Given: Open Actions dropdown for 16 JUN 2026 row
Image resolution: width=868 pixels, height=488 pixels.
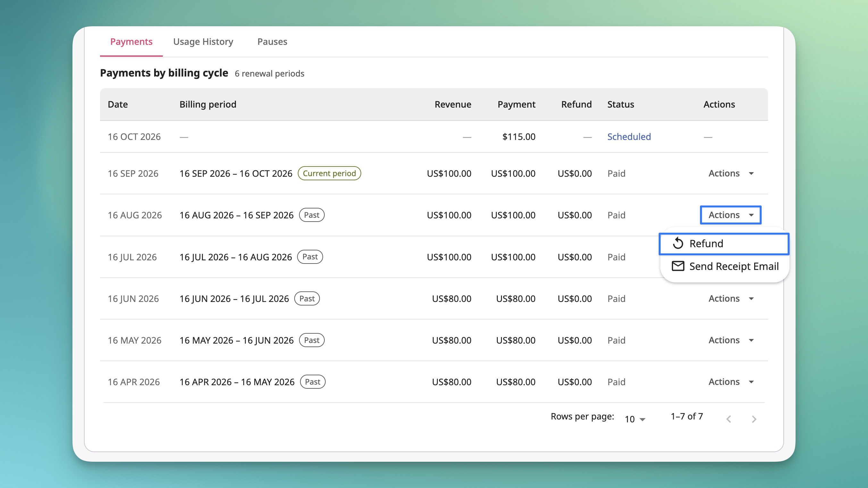Looking at the screenshot, I should click(731, 298).
